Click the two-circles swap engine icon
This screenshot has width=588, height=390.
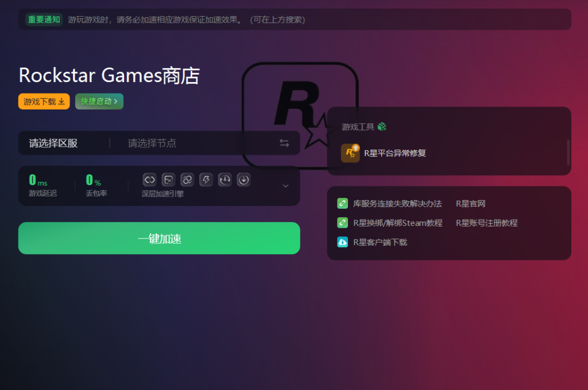[187, 180]
